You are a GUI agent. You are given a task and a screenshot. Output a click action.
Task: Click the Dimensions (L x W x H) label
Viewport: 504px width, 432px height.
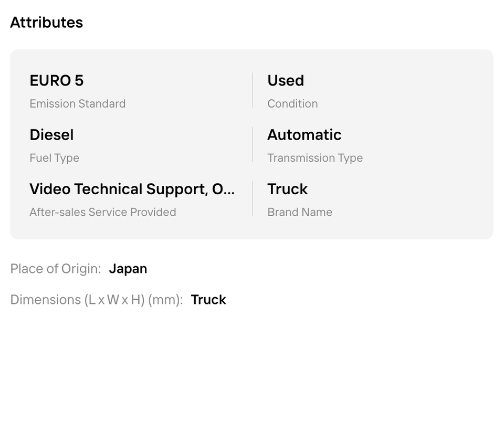pyautogui.click(x=96, y=300)
